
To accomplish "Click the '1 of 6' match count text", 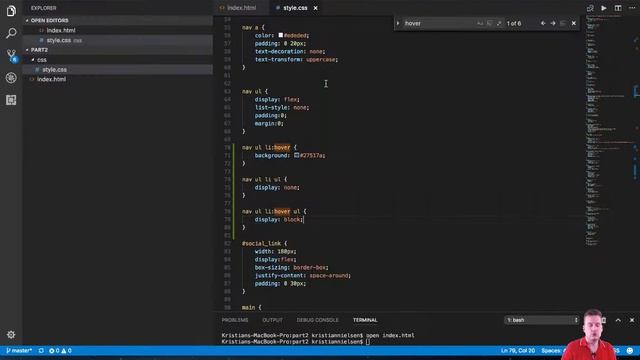I will click(x=514, y=23).
